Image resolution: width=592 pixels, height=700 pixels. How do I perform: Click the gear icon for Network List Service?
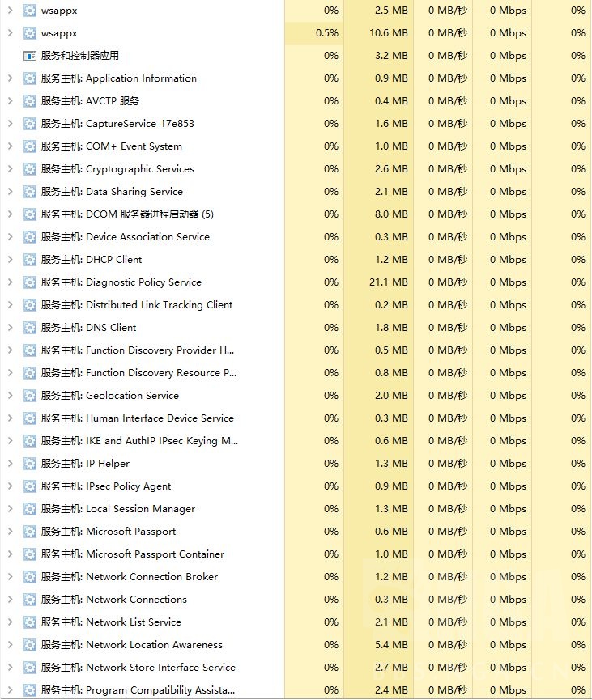[30, 622]
